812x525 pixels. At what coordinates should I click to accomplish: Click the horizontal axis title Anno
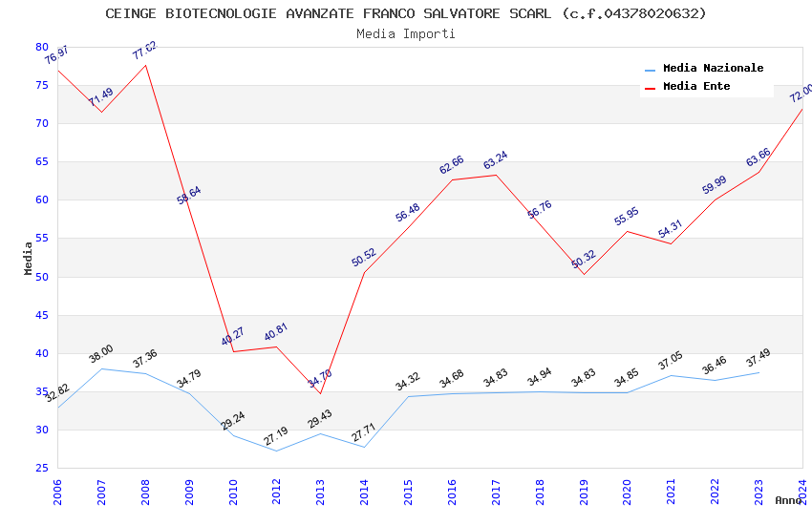click(x=788, y=500)
